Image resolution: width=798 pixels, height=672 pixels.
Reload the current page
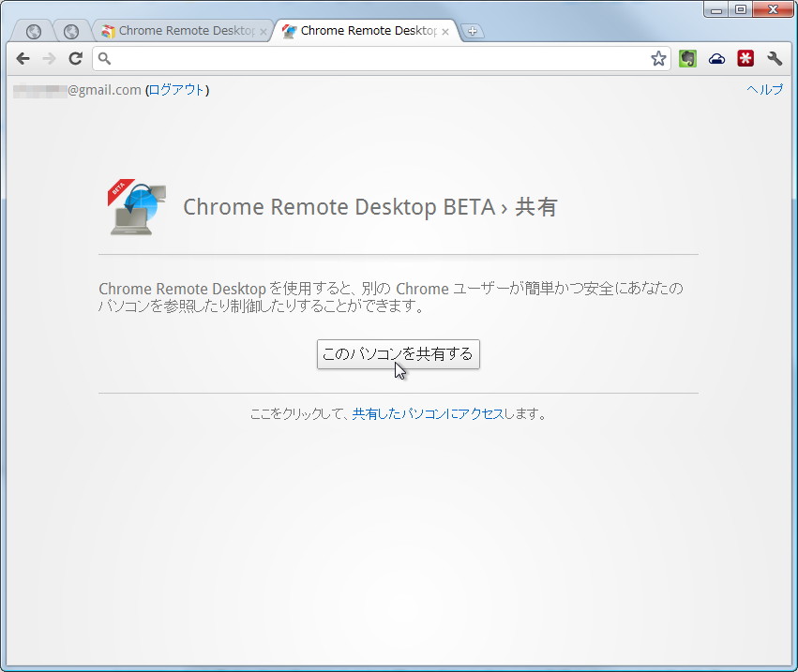tap(76, 59)
